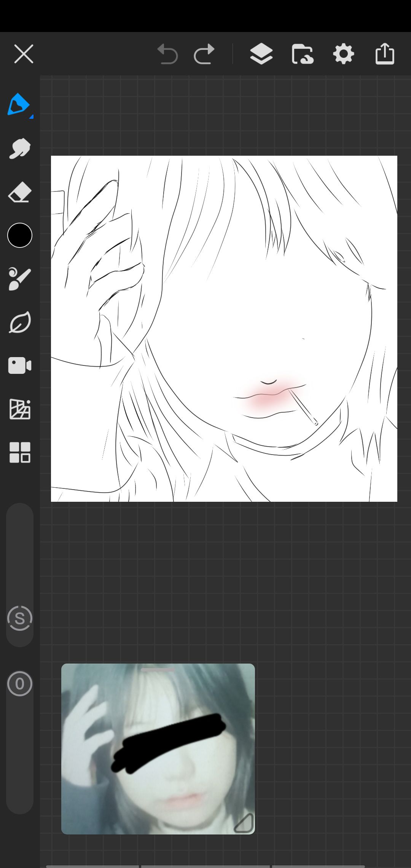Image resolution: width=411 pixels, height=868 pixels.
Task: Close the canvas with the X
Action: click(24, 54)
